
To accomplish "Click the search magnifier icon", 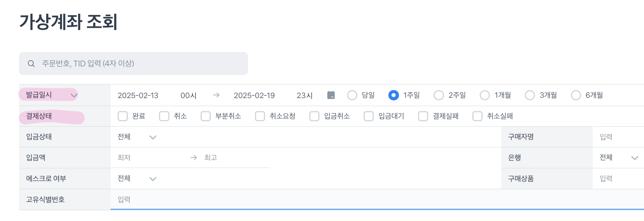I will 31,64.
